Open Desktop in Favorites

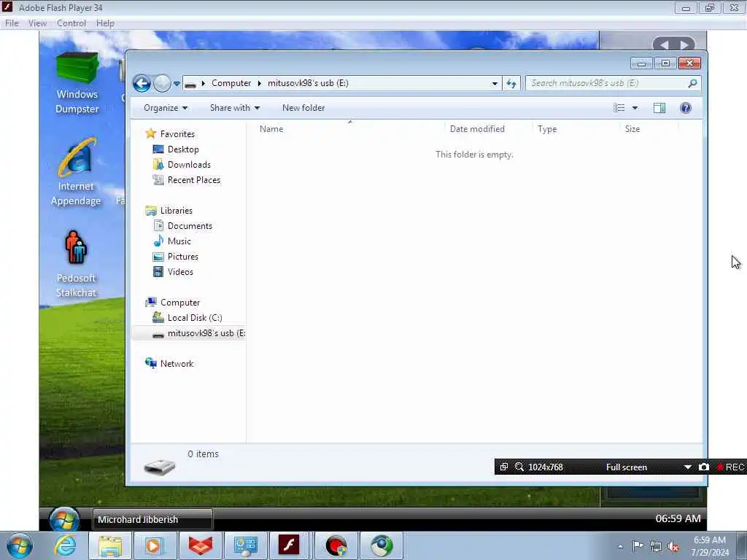(183, 149)
